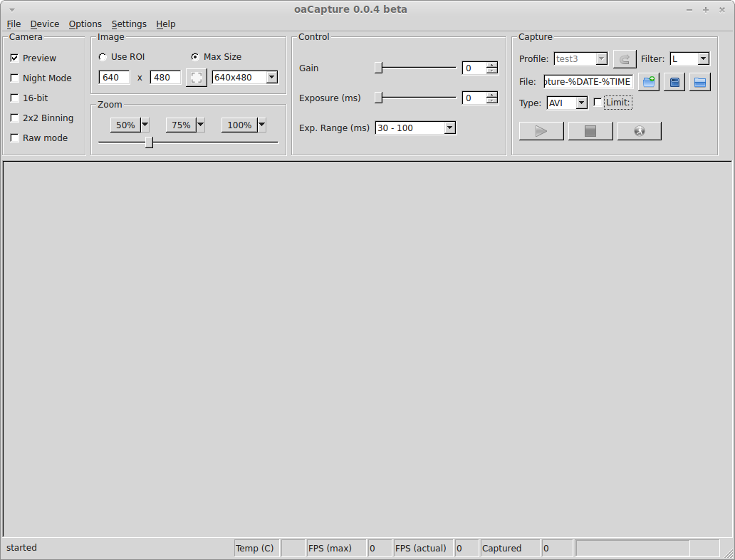Click the curved-arrow restore profile icon
The image size is (735, 560).
pos(624,59)
